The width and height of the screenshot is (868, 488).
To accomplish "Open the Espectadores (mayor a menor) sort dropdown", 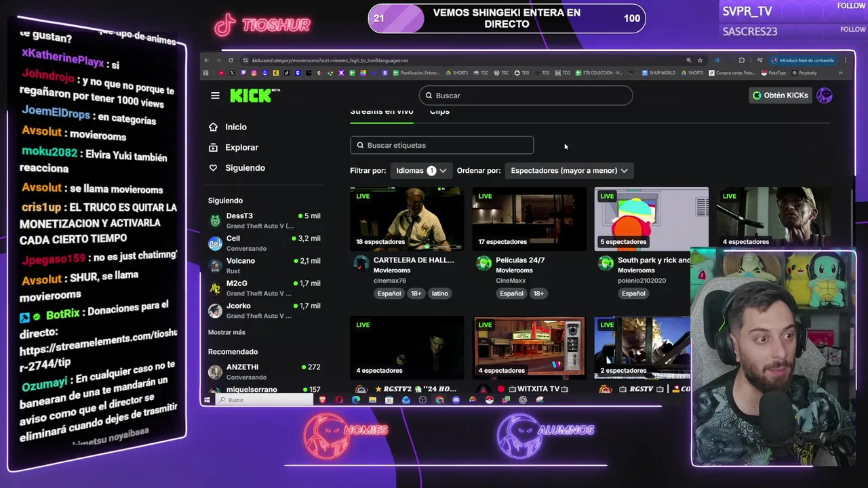I will click(x=569, y=171).
